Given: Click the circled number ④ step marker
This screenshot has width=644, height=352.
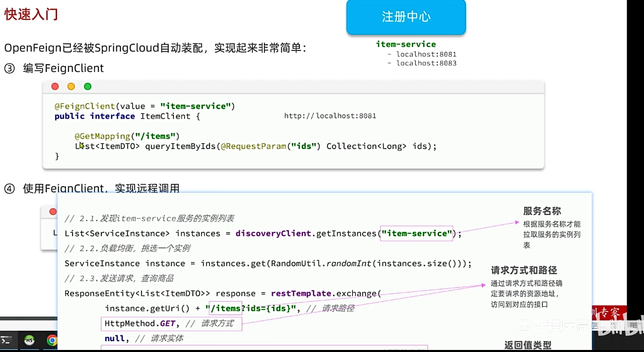Looking at the screenshot, I should pos(9,189).
